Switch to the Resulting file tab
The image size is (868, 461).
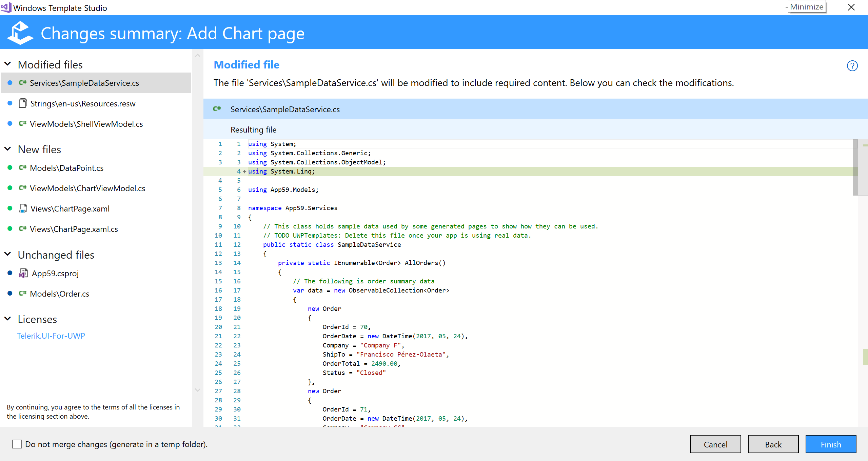253,129
